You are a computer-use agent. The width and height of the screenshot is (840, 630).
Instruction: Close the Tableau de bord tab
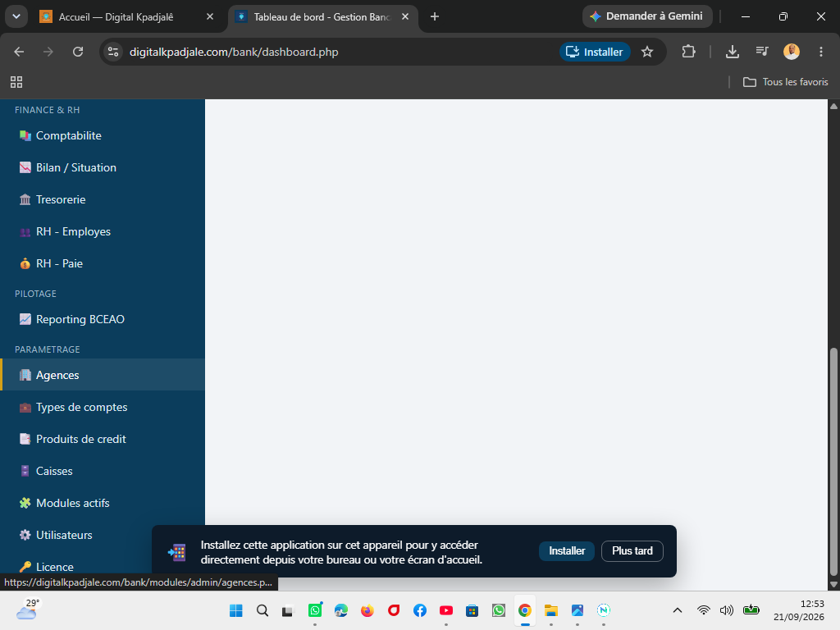pyautogui.click(x=405, y=17)
